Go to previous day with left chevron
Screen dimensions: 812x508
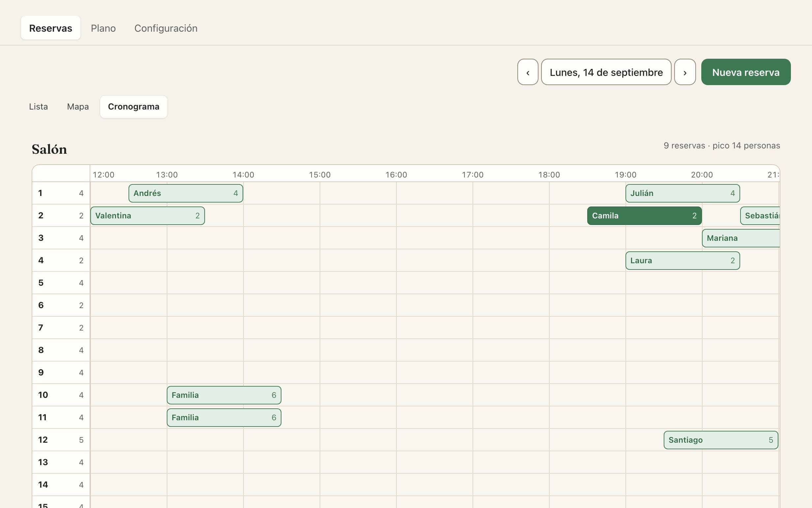pyautogui.click(x=528, y=72)
